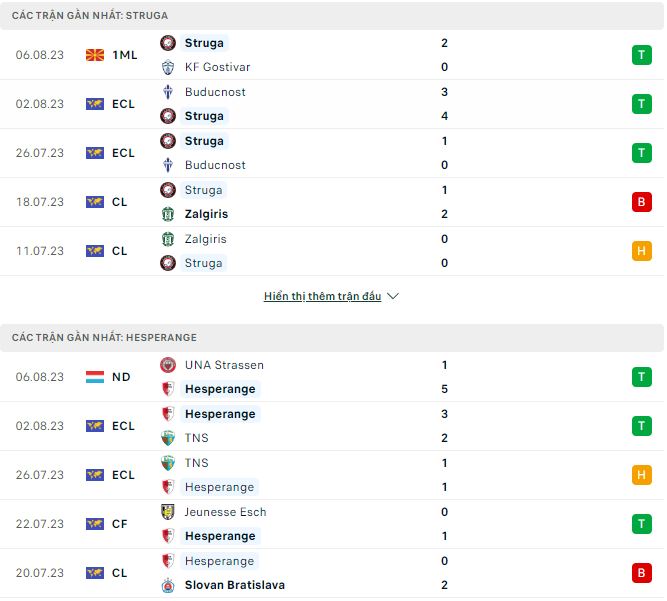Click the red B result badge for Struga vs Zalgiris
The width and height of the screenshot is (667, 601).
click(641, 202)
